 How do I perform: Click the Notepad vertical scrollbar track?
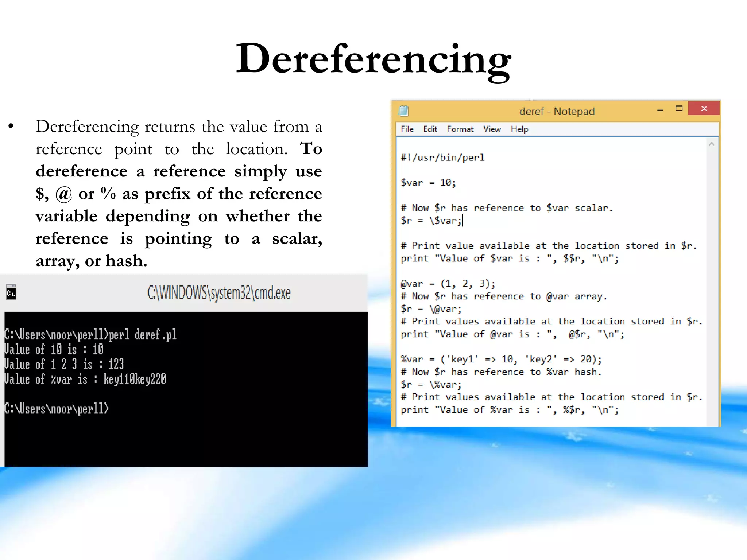click(712, 284)
